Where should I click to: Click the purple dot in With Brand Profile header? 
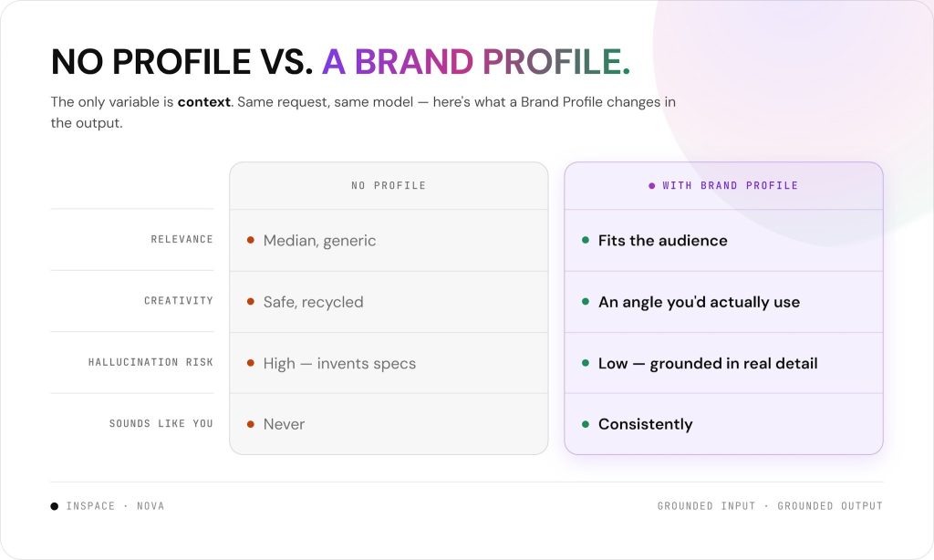(x=651, y=186)
